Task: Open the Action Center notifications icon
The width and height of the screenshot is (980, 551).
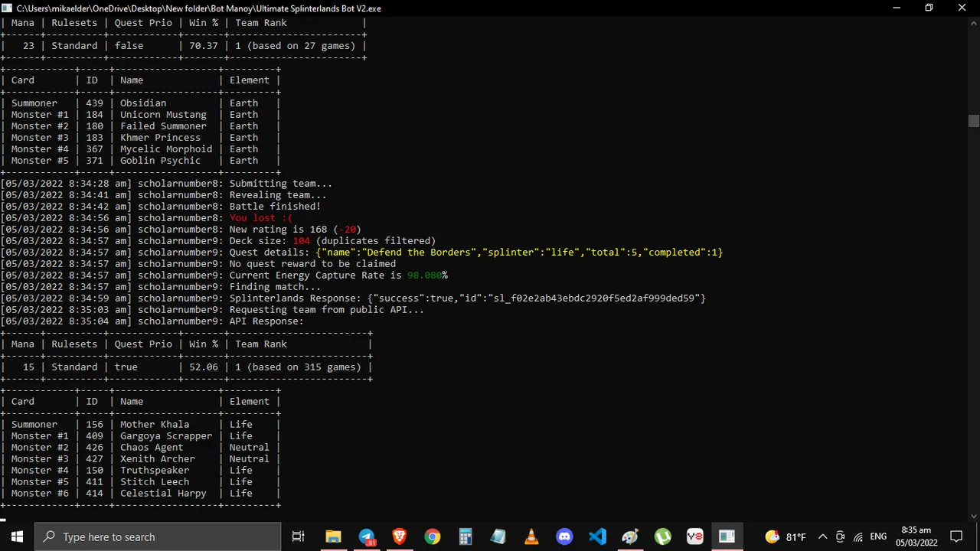Action: click(956, 536)
